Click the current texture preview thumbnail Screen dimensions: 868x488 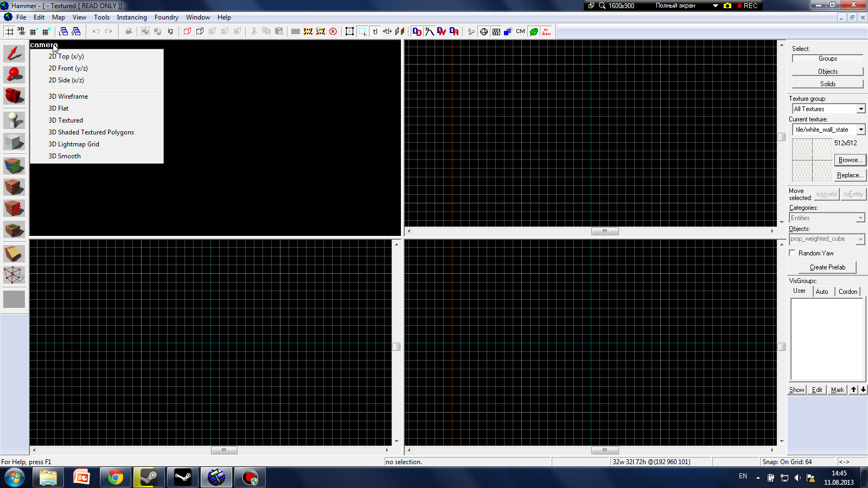tap(812, 160)
